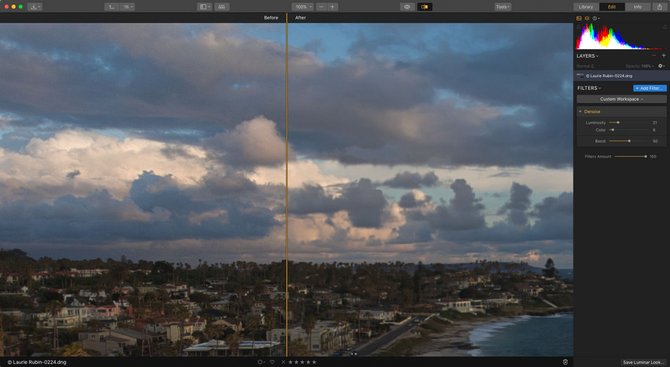Click the Add Filter button
670x367 pixels.
click(649, 88)
